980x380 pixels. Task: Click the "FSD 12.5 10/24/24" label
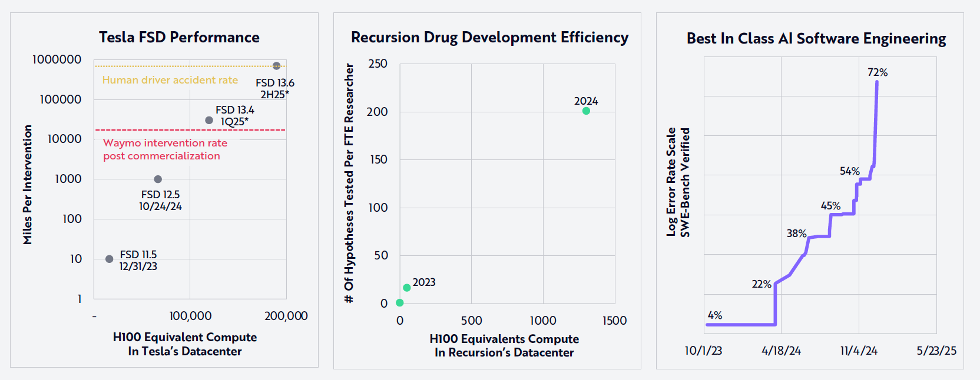tap(160, 201)
